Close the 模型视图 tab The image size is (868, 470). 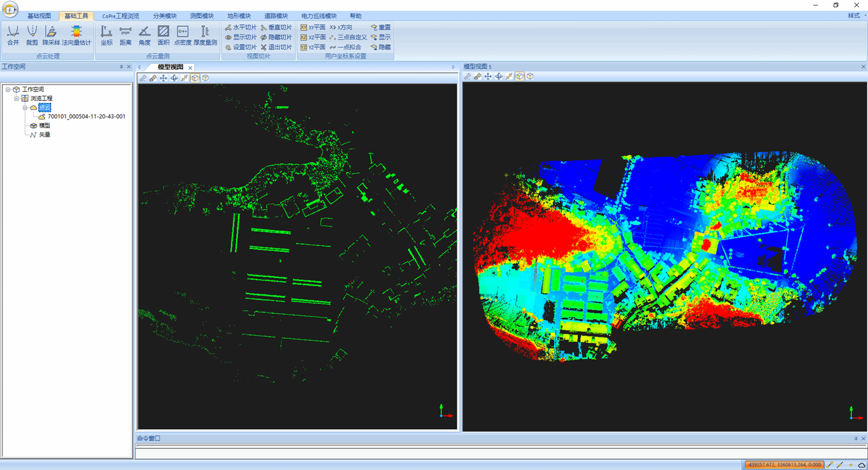(x=190, y=67)
